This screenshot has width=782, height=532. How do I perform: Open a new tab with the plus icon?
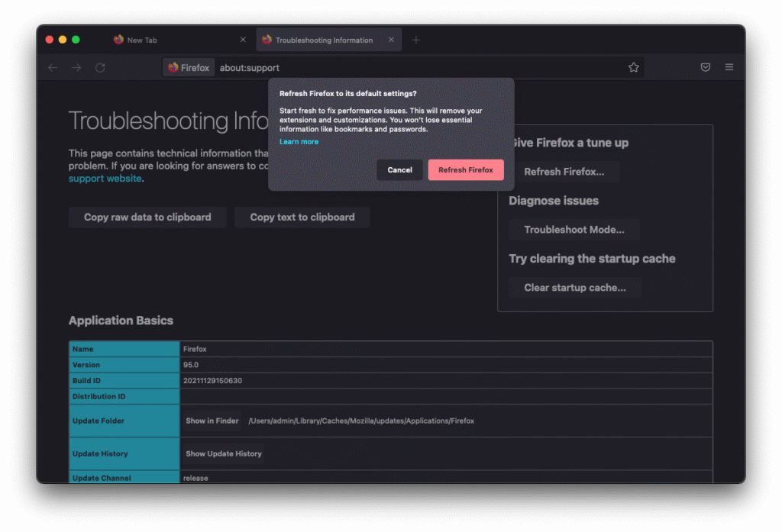[415, 40]
